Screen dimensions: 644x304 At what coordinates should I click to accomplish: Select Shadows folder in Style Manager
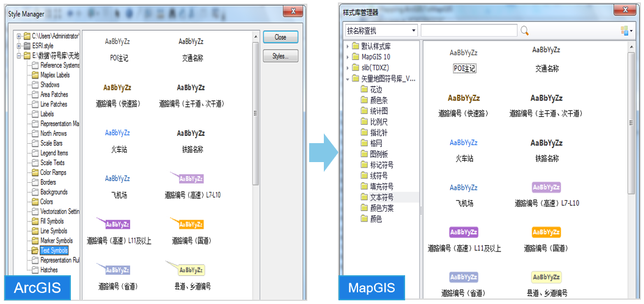[x=45, y=85]
